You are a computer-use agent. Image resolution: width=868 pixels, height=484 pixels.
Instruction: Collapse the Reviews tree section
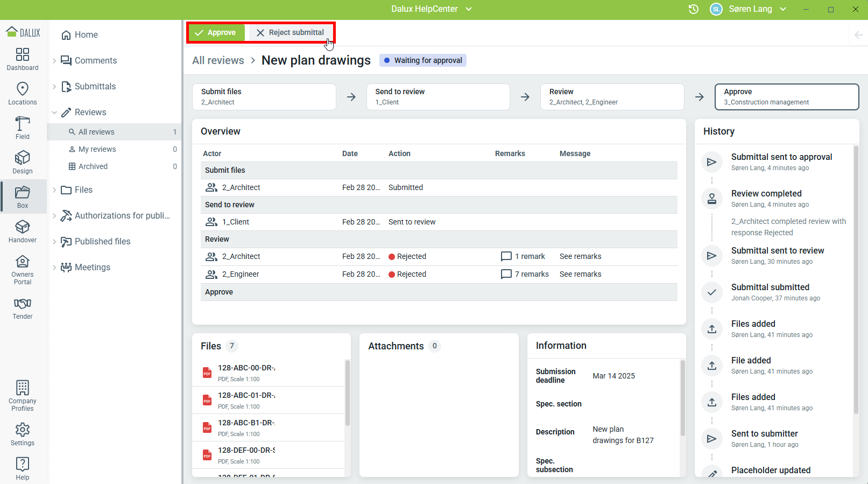pyautogui.click(x=54, y=113)
